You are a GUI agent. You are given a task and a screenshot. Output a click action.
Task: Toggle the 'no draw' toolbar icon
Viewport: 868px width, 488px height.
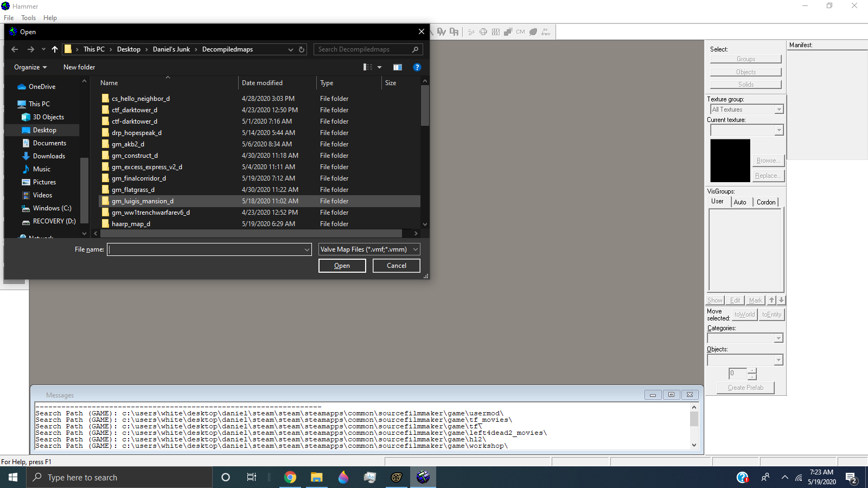click(546, 32)
